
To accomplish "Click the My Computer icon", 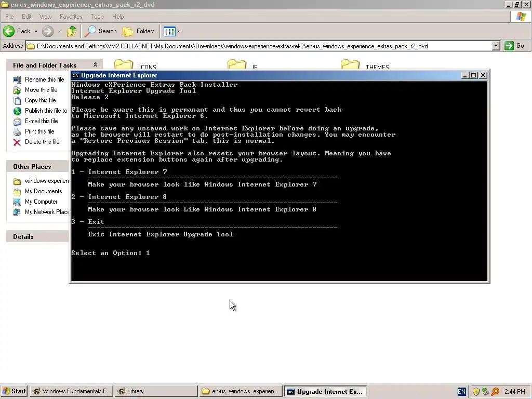I will coord(17,202).
